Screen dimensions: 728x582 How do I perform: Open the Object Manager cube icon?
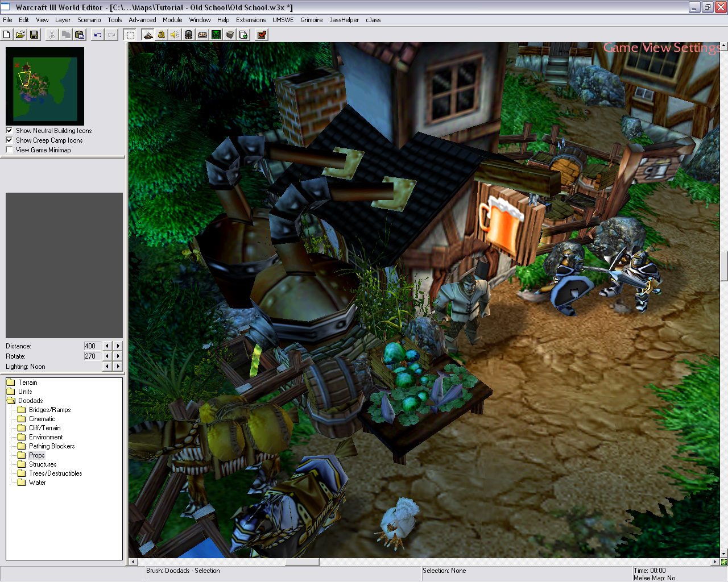click(x=230, y=35)
